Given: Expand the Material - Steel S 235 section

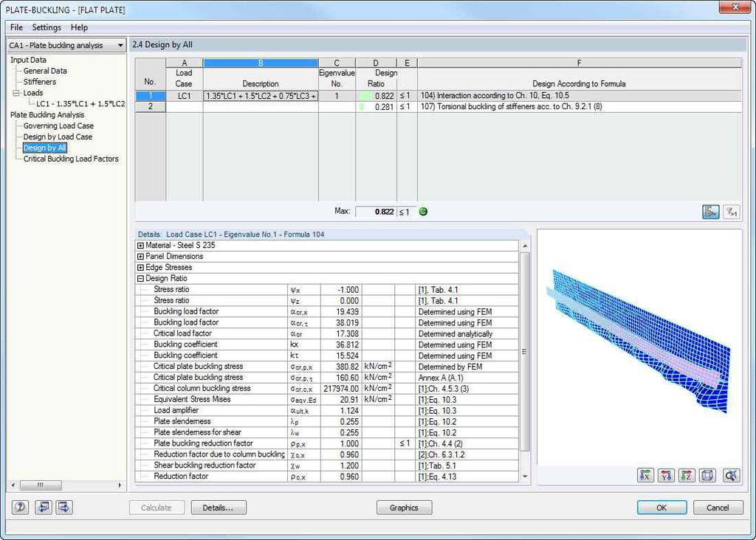Looking at the screenshot, I should 140,245.
